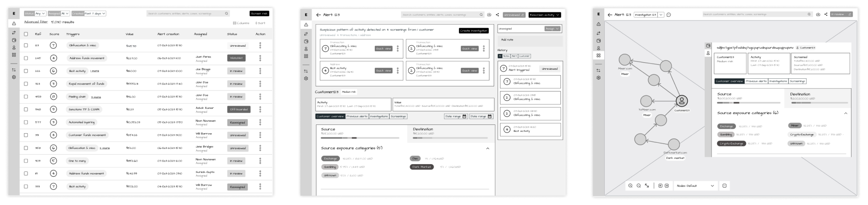Open settings gear in the left panel sidebar
Viewport: 868px width, 205px height.
pyautogui.click(x=14, y=77)
